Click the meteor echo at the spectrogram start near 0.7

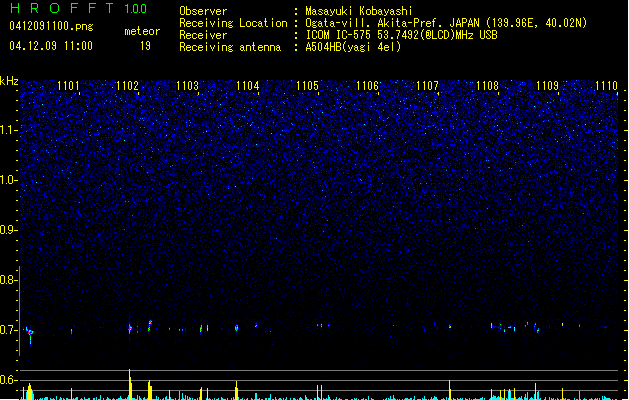[30, 333]
